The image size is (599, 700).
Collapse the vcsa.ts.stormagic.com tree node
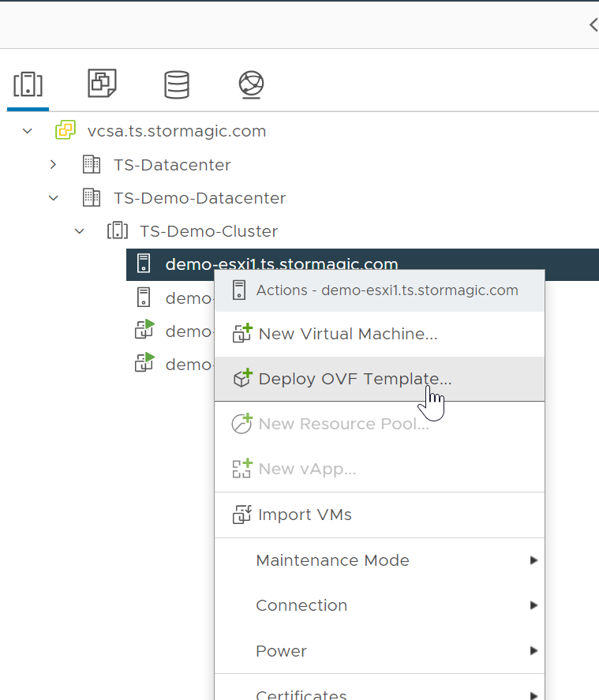coord(28,131)
